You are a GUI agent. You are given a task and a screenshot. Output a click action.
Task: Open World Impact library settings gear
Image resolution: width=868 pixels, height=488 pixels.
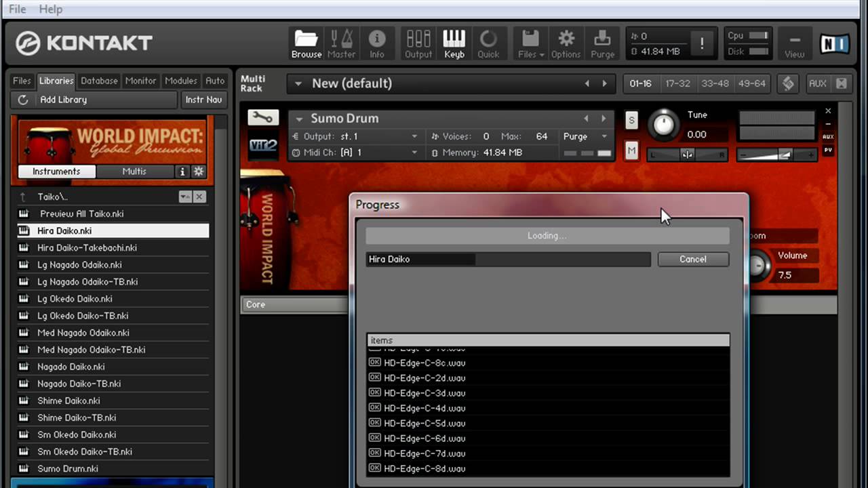point(199,171)
